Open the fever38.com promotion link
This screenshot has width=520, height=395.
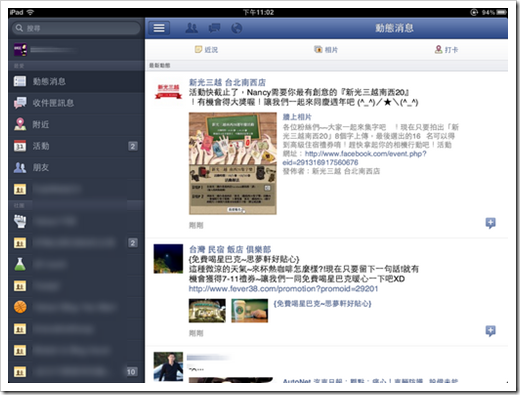284,289
